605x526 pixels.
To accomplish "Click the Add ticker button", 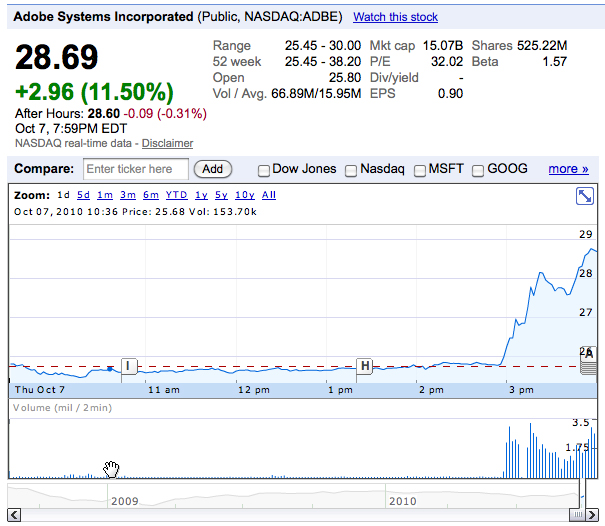I will click(213, 169).
